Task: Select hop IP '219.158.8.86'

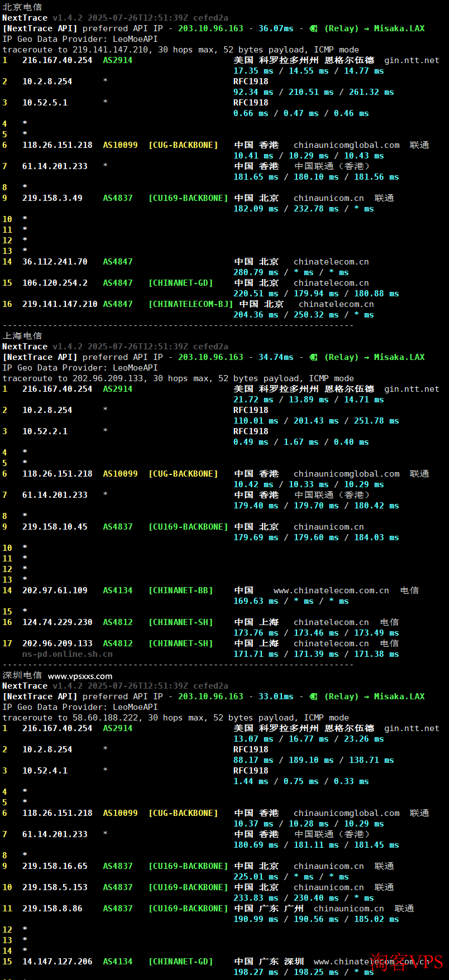Action: (52, 909)
